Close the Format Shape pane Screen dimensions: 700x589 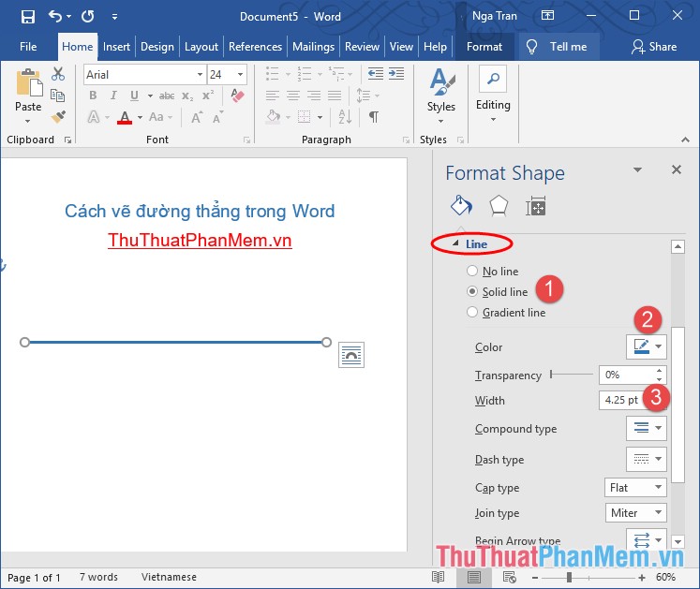(677, 169)
